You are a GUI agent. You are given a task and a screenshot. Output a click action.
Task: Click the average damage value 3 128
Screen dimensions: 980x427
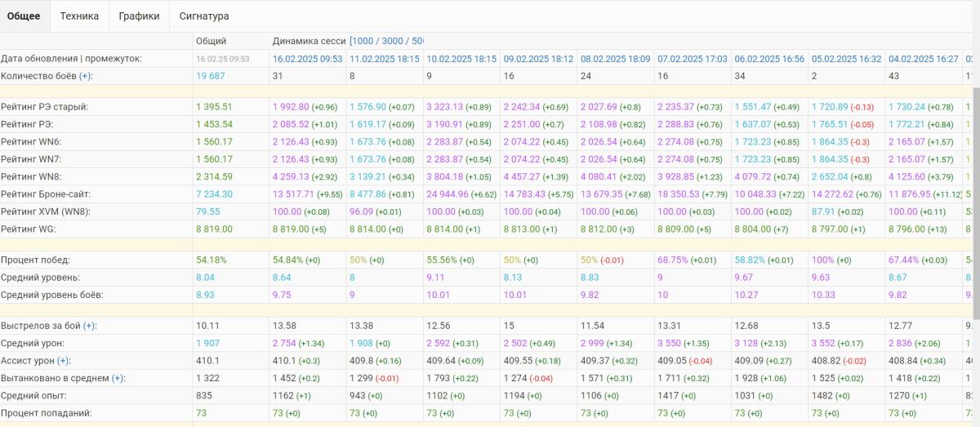(x=746, y=343)
